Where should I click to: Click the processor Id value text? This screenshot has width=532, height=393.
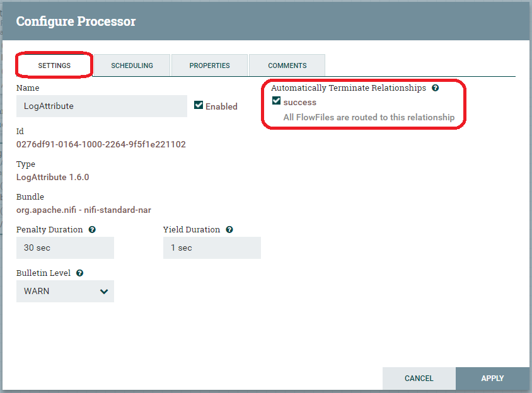pos(101,144)
